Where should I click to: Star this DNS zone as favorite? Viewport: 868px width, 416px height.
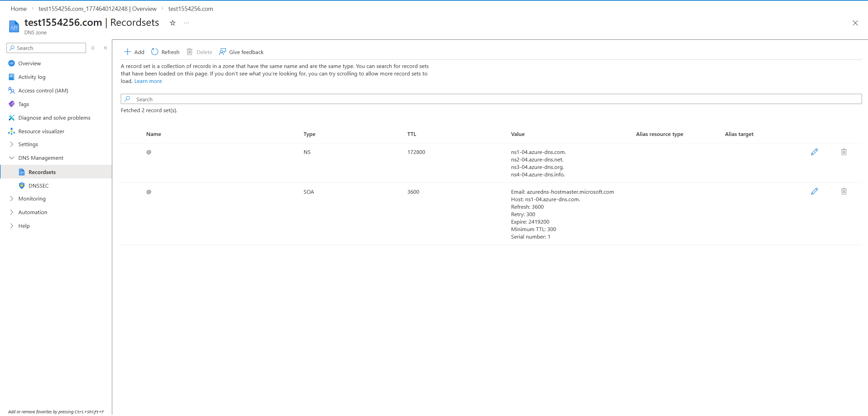tap(173, 23)
